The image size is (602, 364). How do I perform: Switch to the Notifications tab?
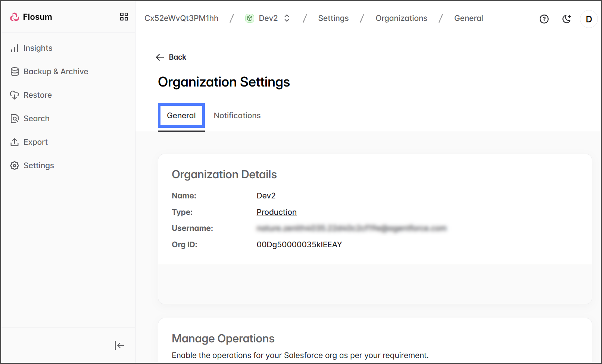point(237,116)
